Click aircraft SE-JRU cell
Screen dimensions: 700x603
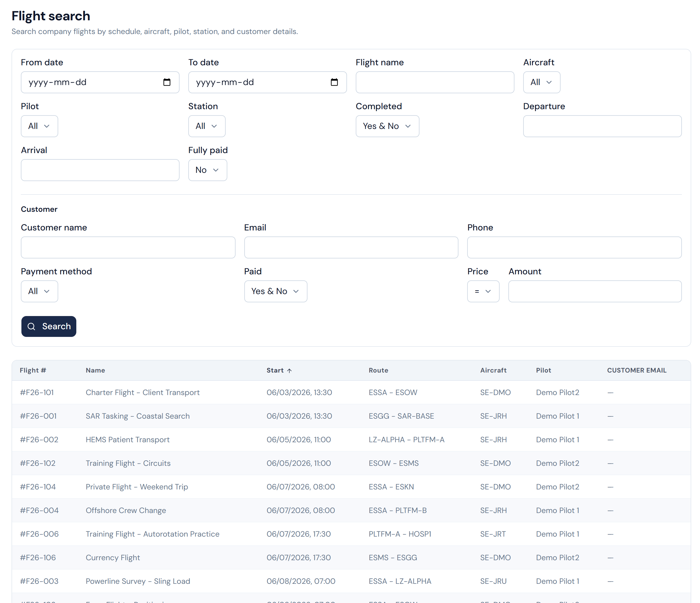click(493, 581)
